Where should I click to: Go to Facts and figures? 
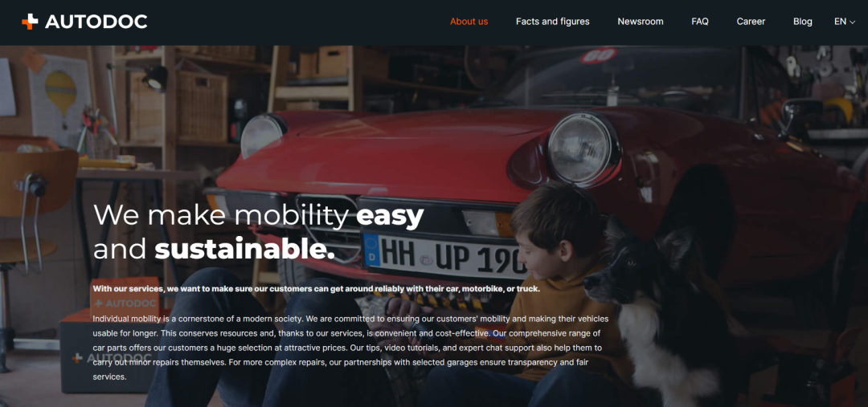click(x=552, y=22)
